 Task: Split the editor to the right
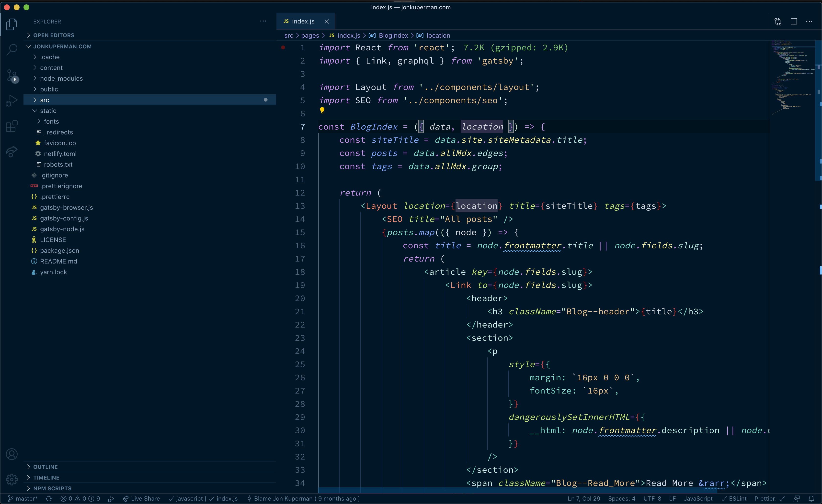794,22
